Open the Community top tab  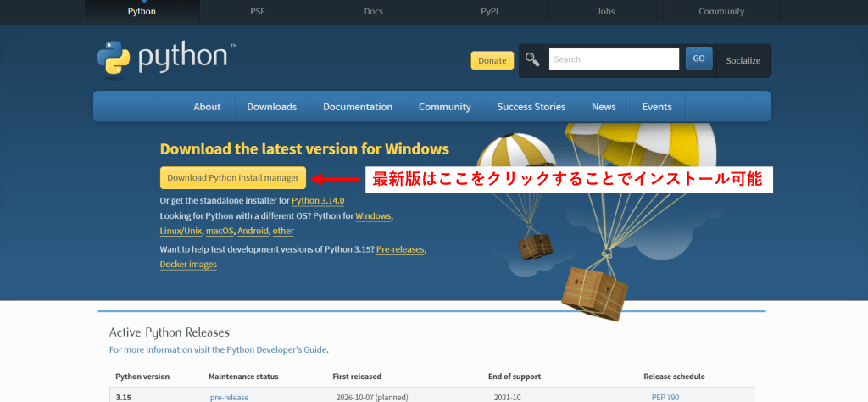(721, 12)
